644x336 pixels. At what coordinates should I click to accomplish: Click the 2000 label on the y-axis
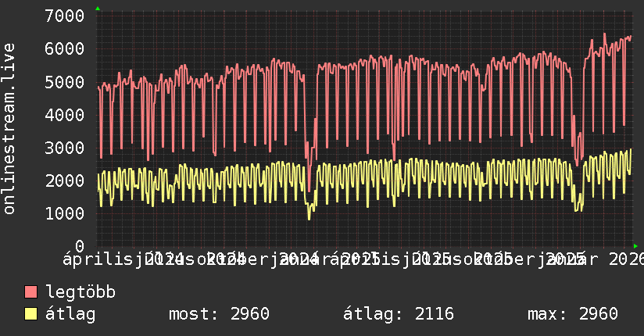click(x=65, y=181)
